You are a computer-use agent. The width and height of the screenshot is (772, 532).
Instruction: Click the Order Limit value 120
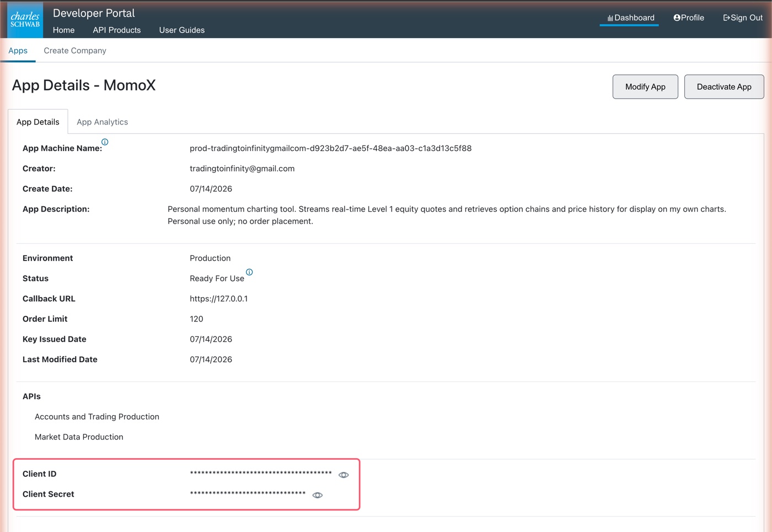pos(196,319)
